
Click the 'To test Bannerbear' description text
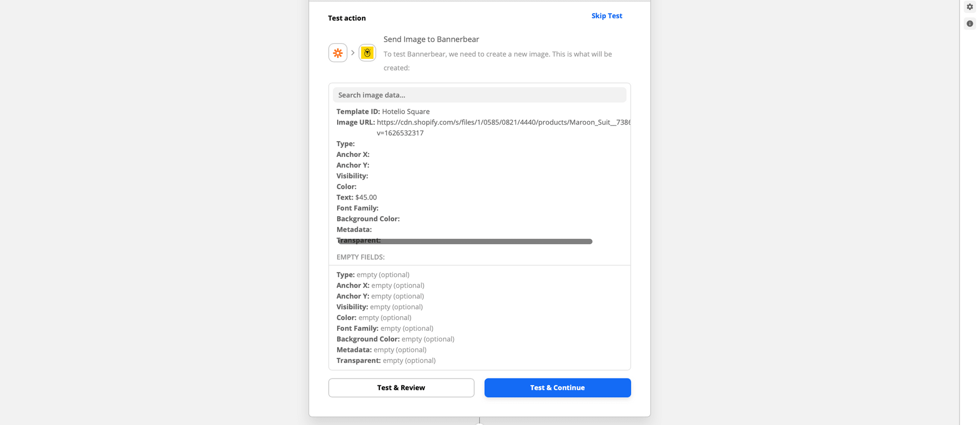click(x=498, y=61)
